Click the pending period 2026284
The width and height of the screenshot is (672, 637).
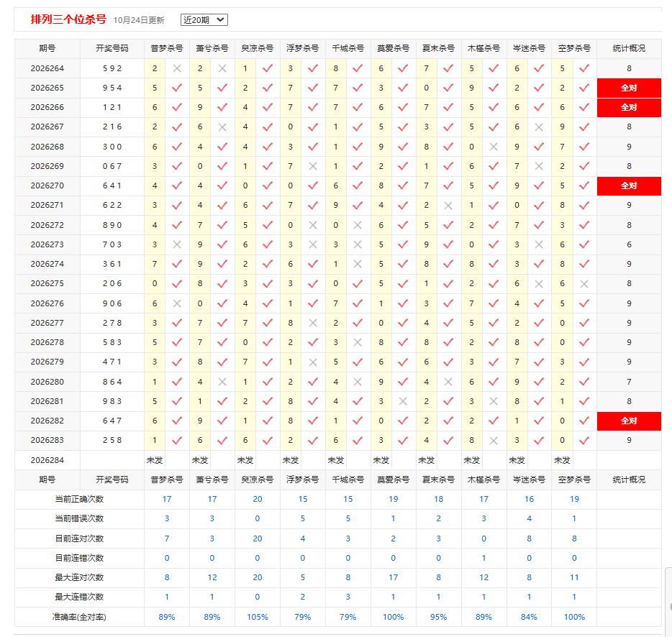coord(47,460)
